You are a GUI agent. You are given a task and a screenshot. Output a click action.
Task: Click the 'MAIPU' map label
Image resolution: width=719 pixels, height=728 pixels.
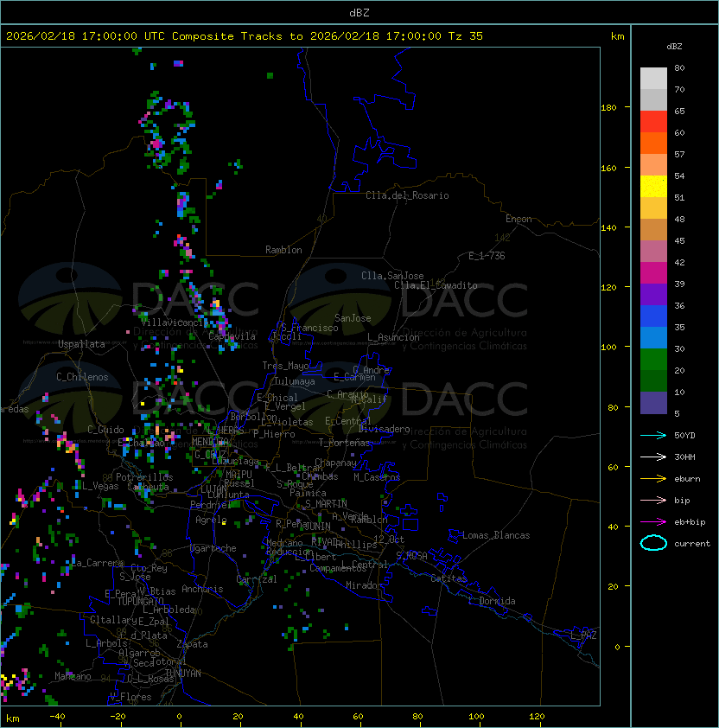[x=239, y=475]
